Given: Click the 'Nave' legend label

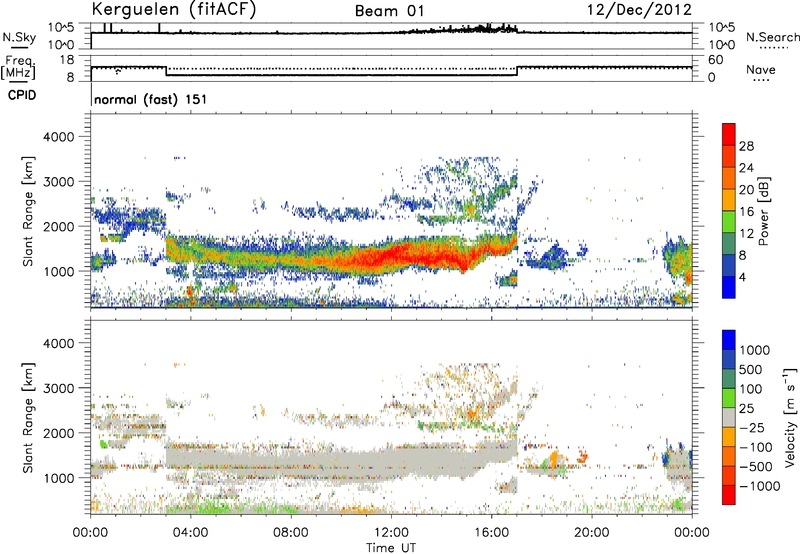Looking at the screenshot, I should (x=761, y=69).
